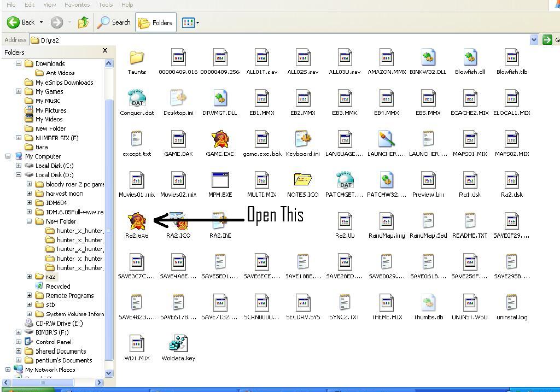The width and height of the screenshot is (560, 392).
Task: Collapse Local Disk (D:) node
Action: pyautogui.click(x=19, y=174)
